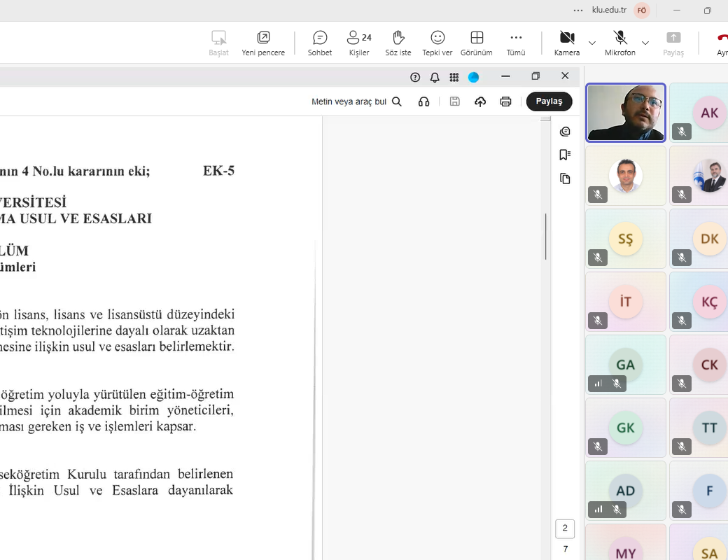Select the GK participant tile
The height and width of the screenshot is (560, 728).
626,428
